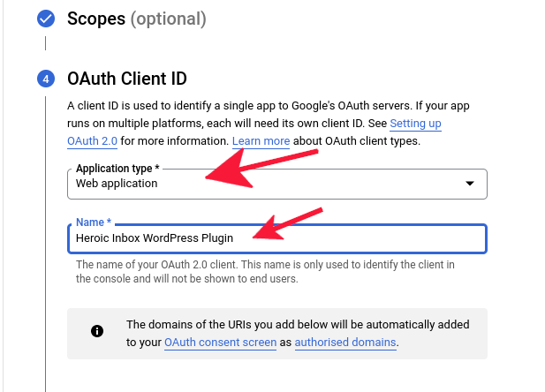The image size is (545, 392).
Task: Click the client ID description paragraph
Action: tap(268, 124)
